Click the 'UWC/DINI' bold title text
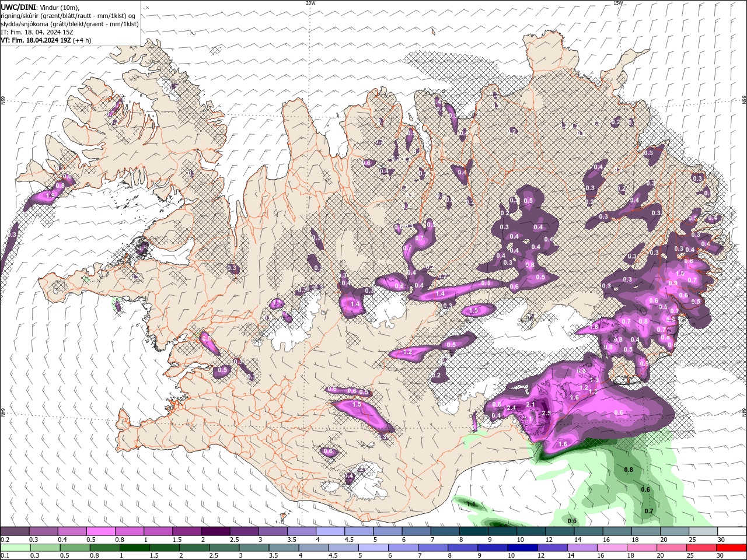 pyautogui.click(x=18, y=7)
